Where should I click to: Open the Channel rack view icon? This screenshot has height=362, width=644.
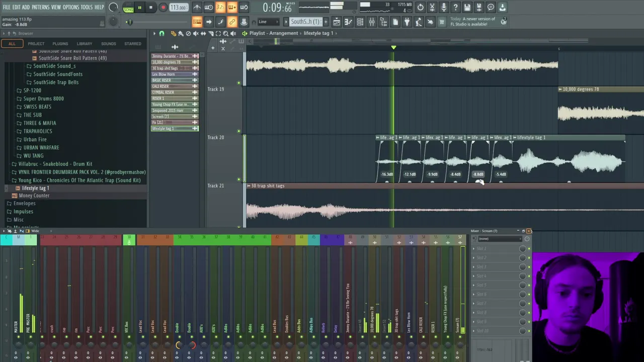point(360,22)
